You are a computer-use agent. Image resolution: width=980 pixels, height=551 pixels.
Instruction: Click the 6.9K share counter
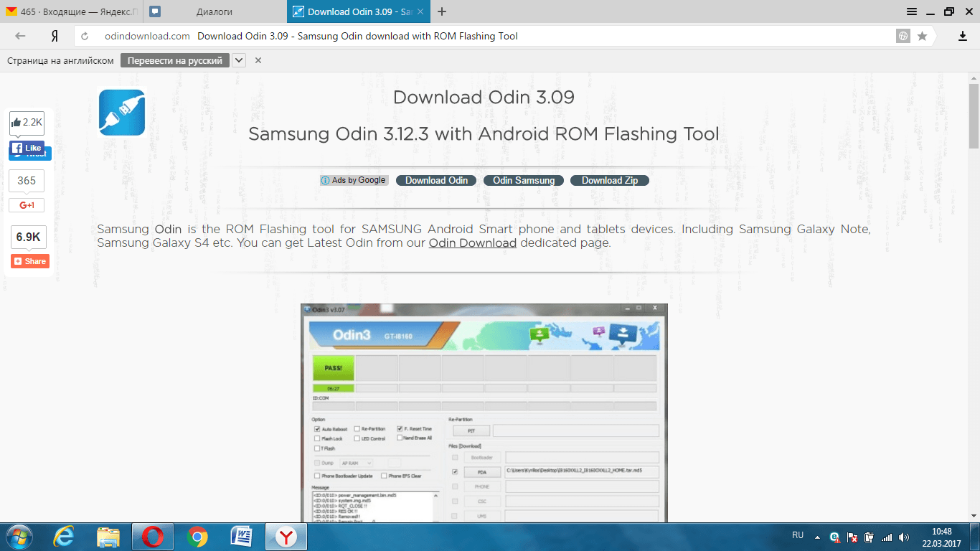[x=28, y=237]
